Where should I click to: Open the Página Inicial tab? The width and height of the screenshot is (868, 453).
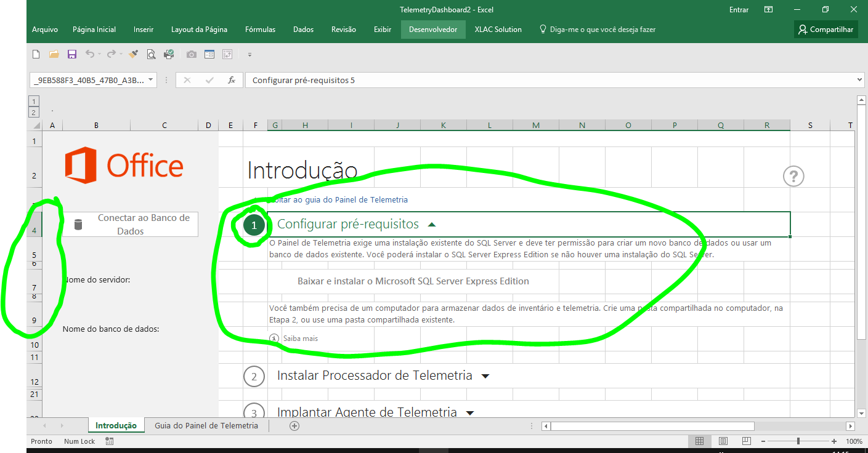[94, 29]
